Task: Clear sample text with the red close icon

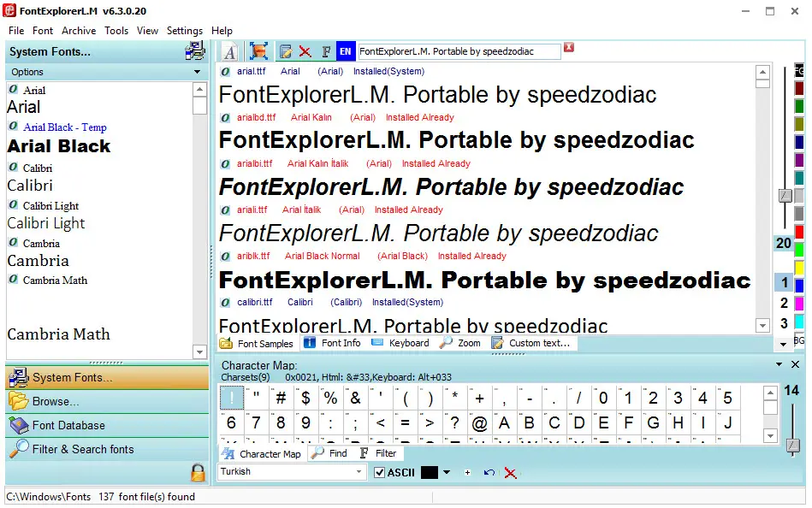Action: tap(569, 48)
